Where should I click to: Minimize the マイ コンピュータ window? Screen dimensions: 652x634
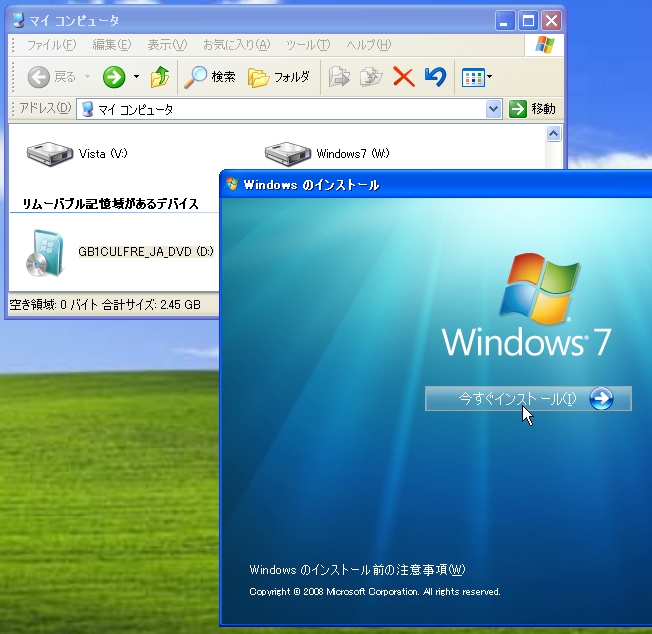pos(505,20)
